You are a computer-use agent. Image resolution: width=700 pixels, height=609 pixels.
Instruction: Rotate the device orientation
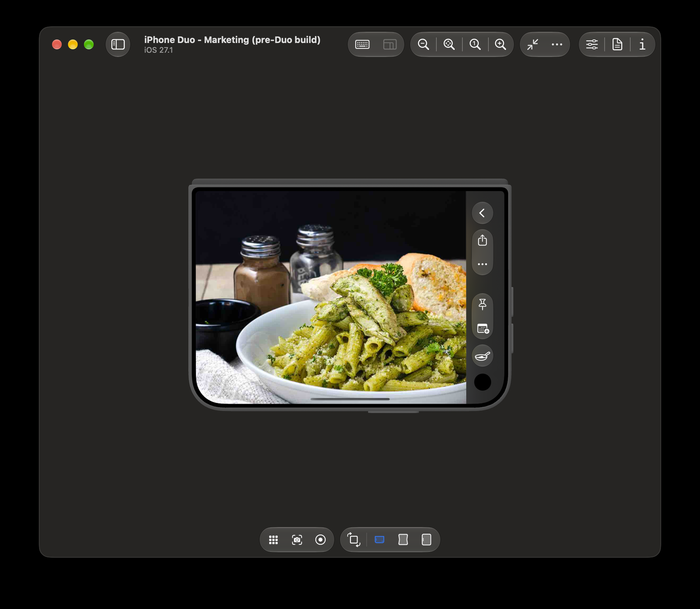tap(353, 540)
